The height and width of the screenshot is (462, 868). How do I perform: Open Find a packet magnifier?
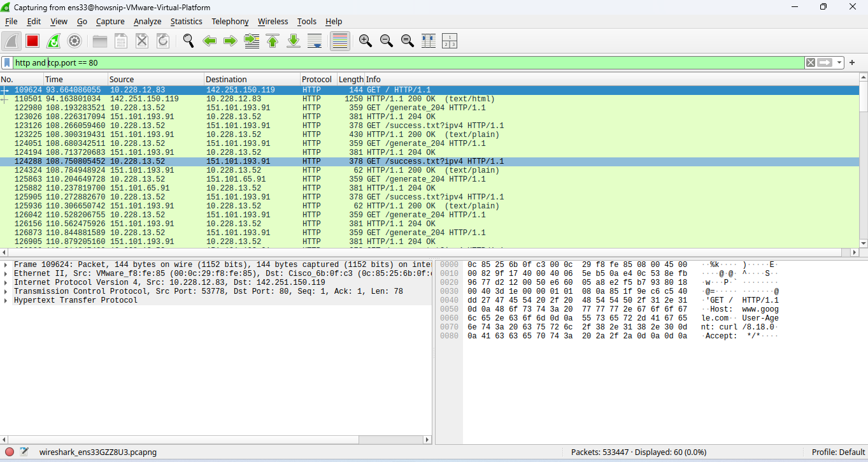click(x=189, y=41)
